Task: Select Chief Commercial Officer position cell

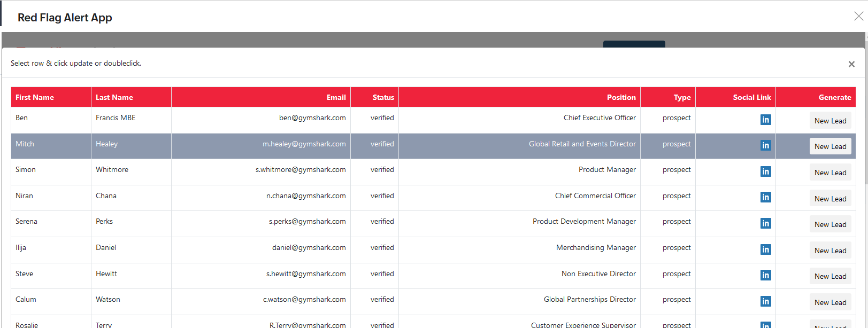Action: [x=519, y=198]
